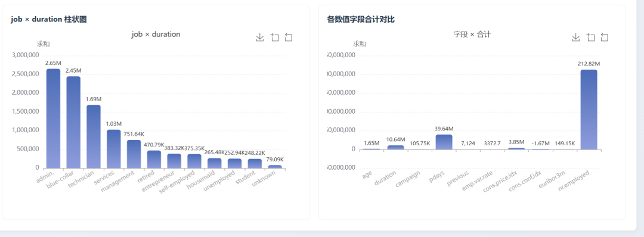Screen dimensions: 644x237
Task: Click the 3372.7 value label
Action: (493, 144)
